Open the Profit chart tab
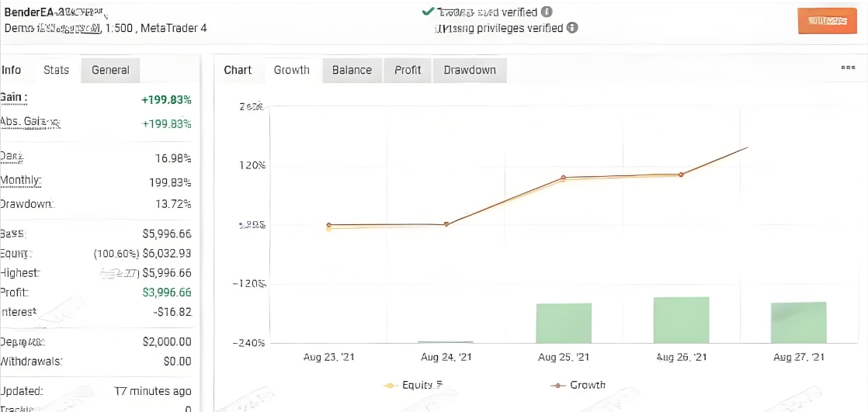 pyautogui.click(x=408, y=70)
